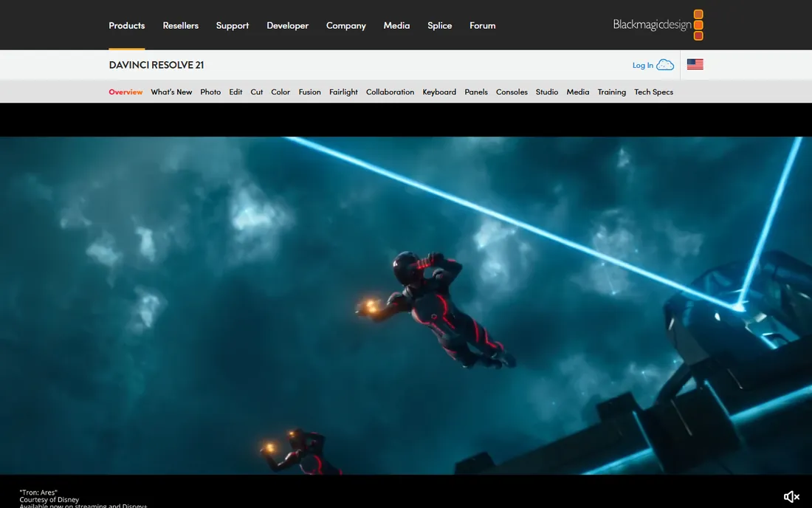Image resolution: width=812 pixels, height=508 pixels.
Task: Open the Consoles tab
Action: click(512, 92)
